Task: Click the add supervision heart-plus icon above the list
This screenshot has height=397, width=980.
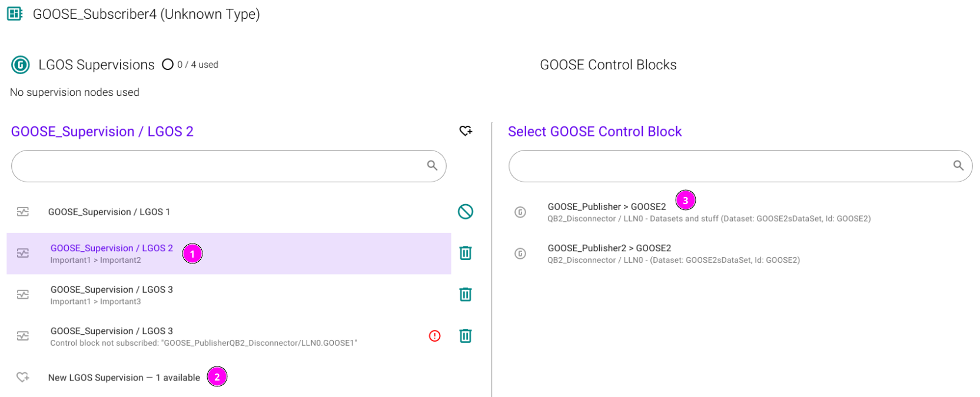Action: pos(466,131)
